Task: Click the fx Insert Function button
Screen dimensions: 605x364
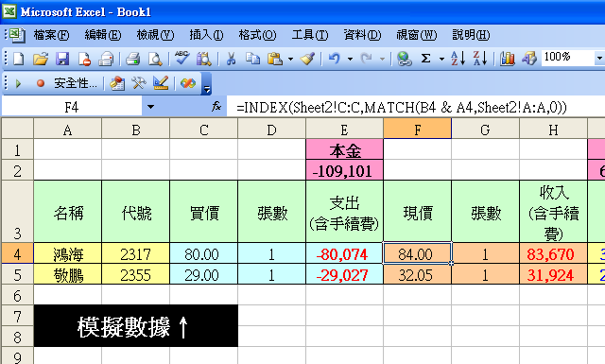Action: pyautogui.click(x=216, y=107)
